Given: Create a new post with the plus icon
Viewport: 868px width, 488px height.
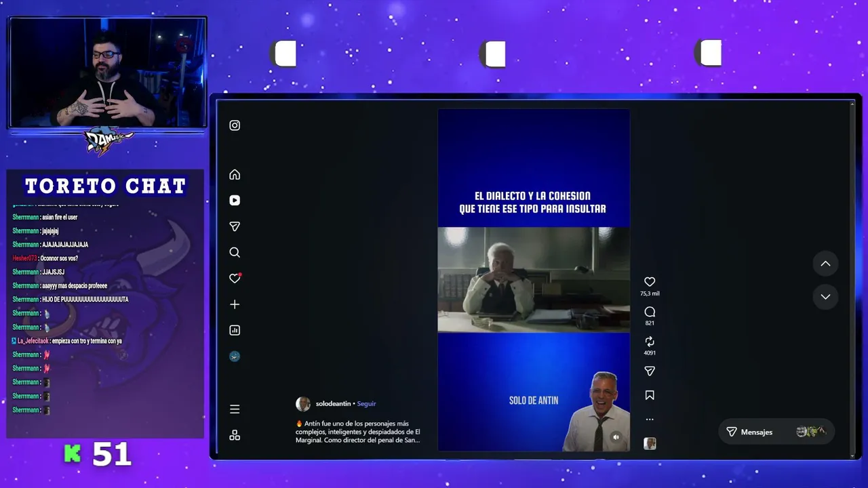Looking at the screenshot, I should pyautogui.click(x=235, y=304).
